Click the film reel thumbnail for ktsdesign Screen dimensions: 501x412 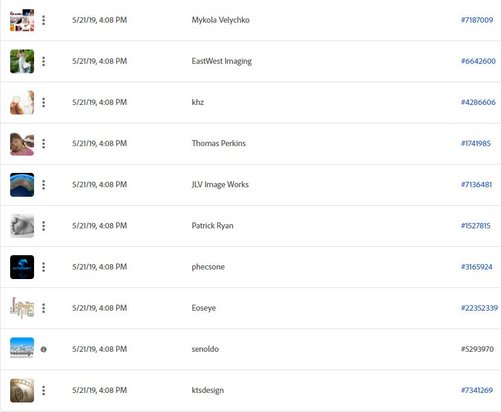(x=22, y=390)
